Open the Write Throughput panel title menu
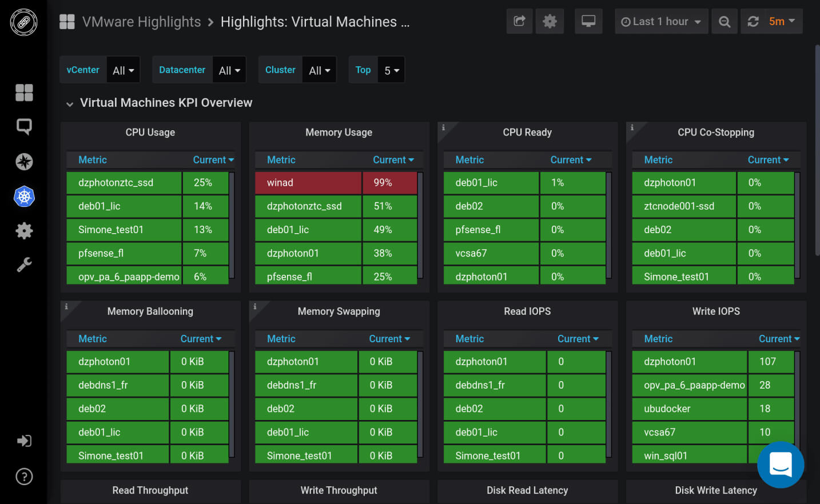This screenshot has width=820, height=504. coord(339,490)
